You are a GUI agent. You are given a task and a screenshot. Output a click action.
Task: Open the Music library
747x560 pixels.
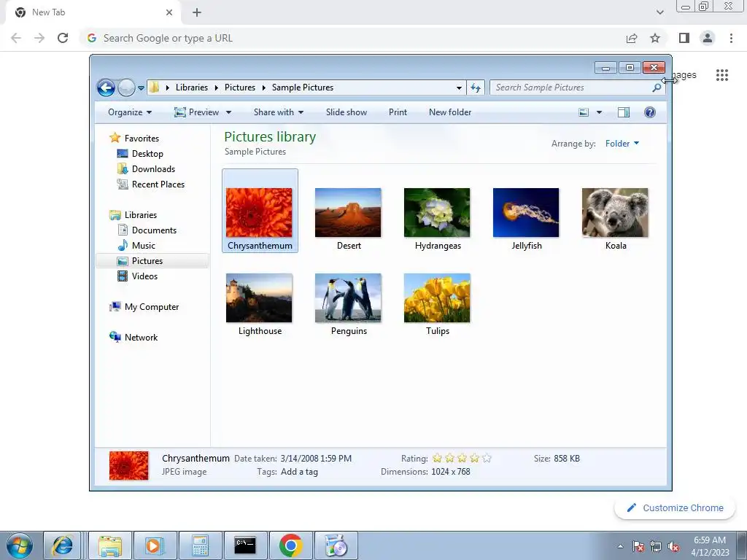(x=144, y=246)
